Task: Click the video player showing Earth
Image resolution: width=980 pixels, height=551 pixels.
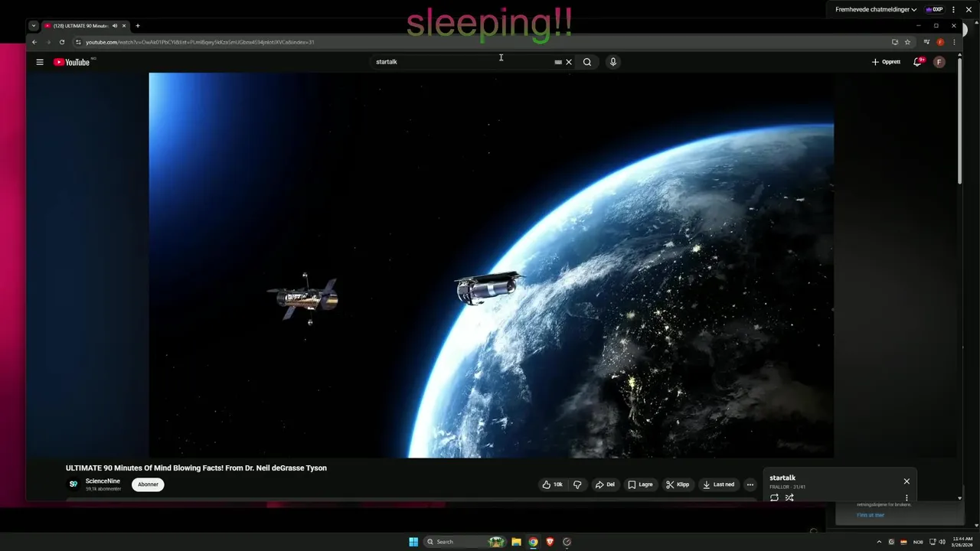Action: tap(491, 265)
